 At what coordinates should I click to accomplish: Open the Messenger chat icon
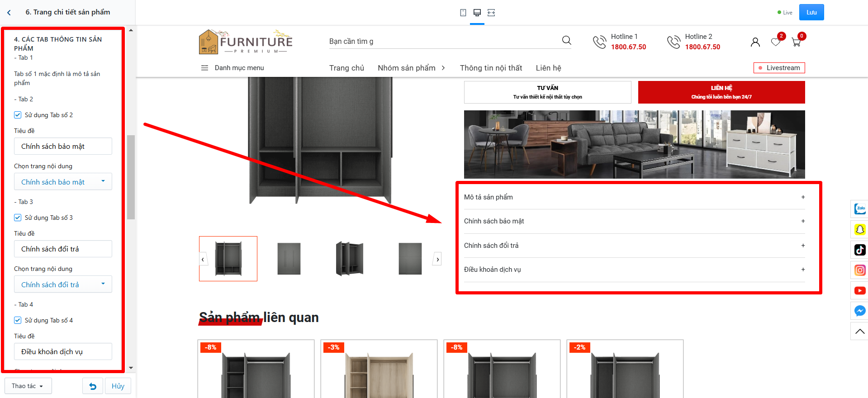pos(860,311)
